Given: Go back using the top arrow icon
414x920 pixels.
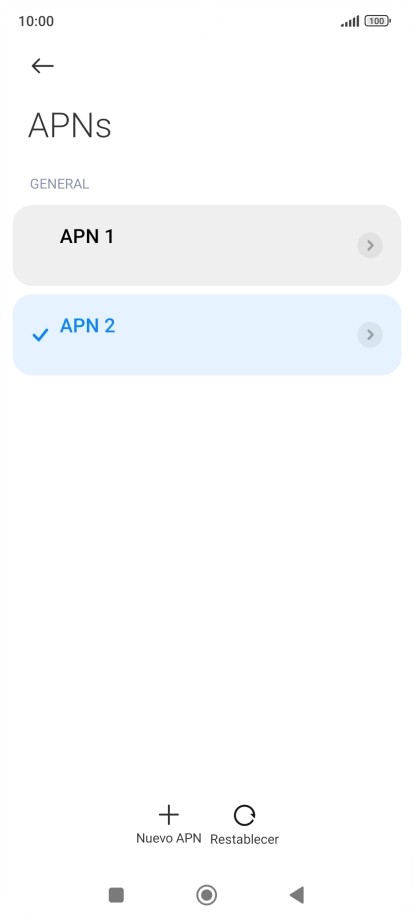Looking at the screenshot, I should coord(42,66).
